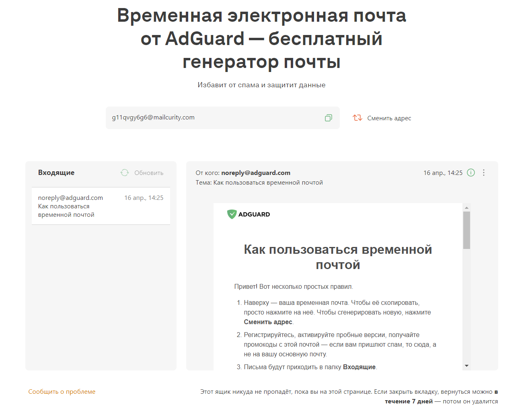Click the Входящие inbox heading
This screenshot has height=405, width=532.
click(x=56, y=173)
